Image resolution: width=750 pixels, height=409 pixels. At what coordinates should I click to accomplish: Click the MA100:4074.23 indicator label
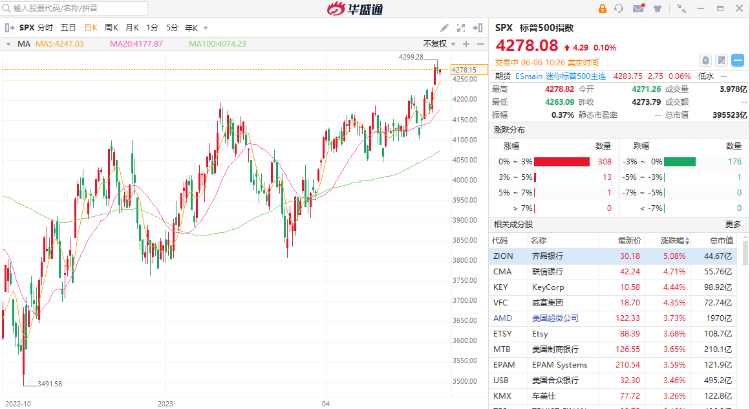point(218,44)
